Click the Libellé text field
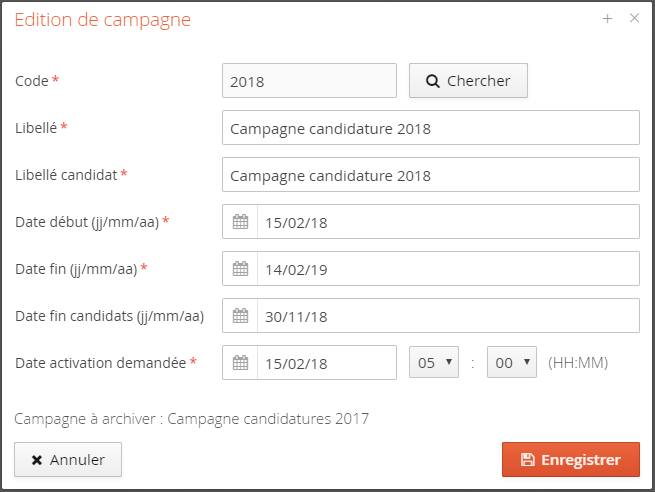The height and width of the screenshot is (492, 655). (x=430, y=128)
